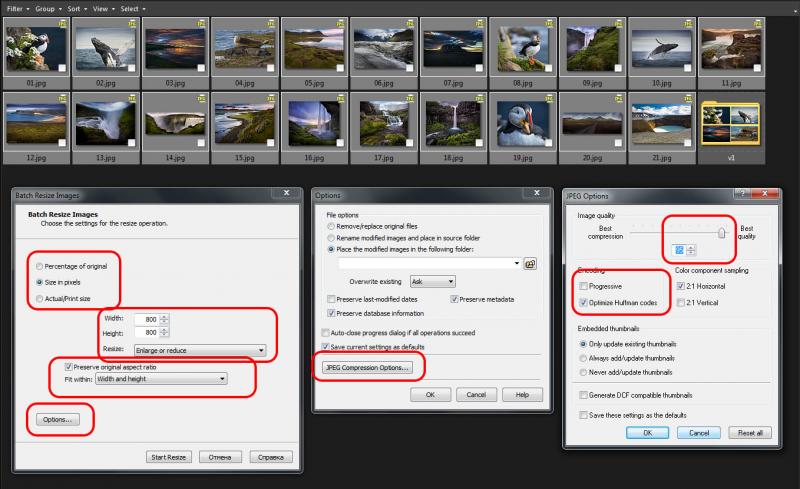Screen dimensions: 800x489
Task: Open the v1 folder thumbnail
Action: coord(731,123)
